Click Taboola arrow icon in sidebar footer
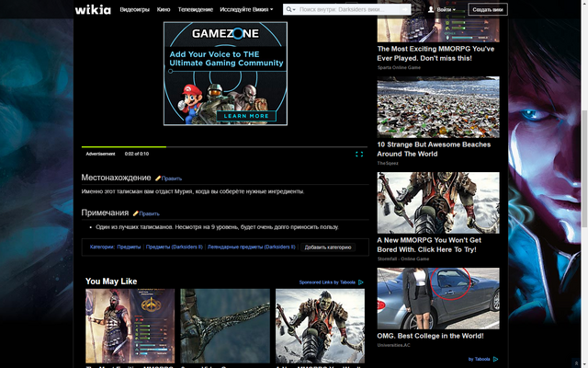Image resolution: width=588 pixels, height=368 pixels. point(496,359)
